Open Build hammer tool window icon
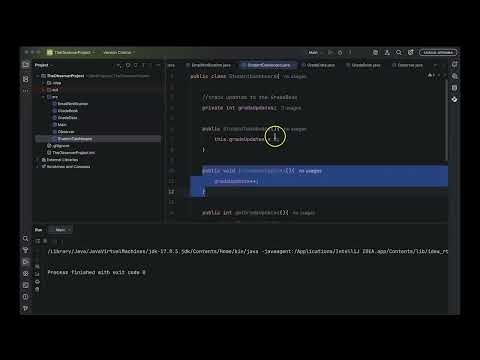 pos(26,250)
